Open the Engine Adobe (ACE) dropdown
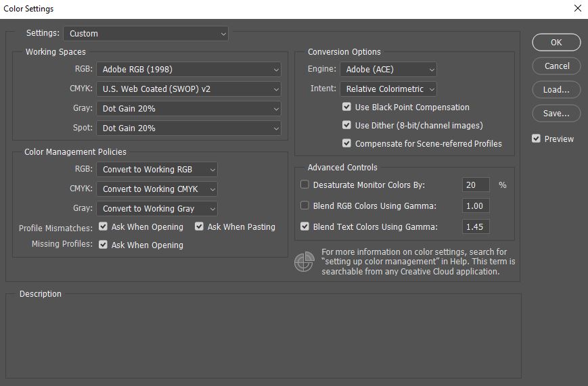This screenshot has height=386, width=588. [x=388, y=70]
